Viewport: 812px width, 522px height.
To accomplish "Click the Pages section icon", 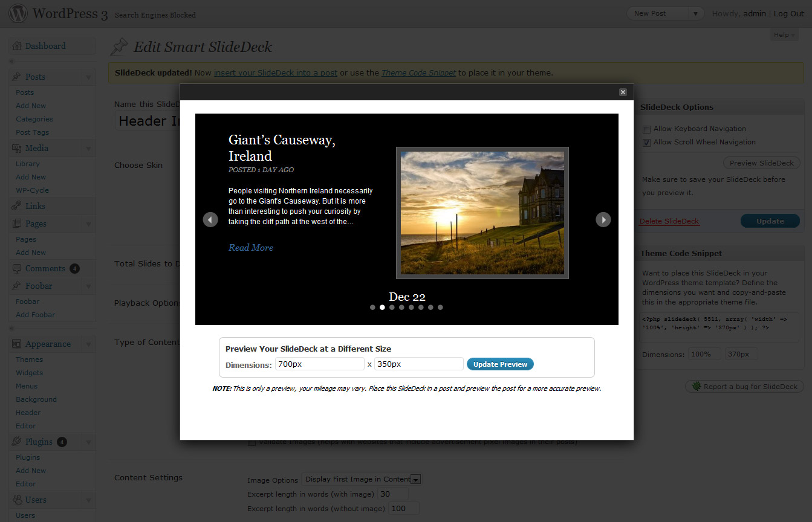I will (16, 224).
